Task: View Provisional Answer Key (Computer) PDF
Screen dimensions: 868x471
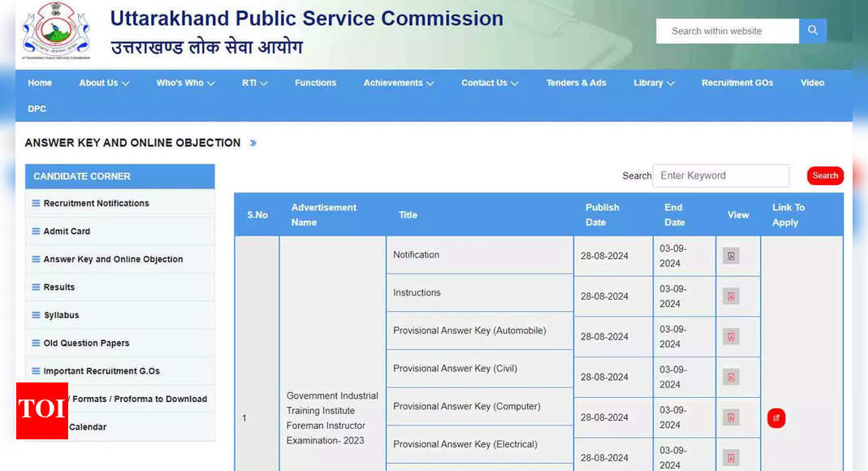Action: pyautogui.click(x=731, y=417)
